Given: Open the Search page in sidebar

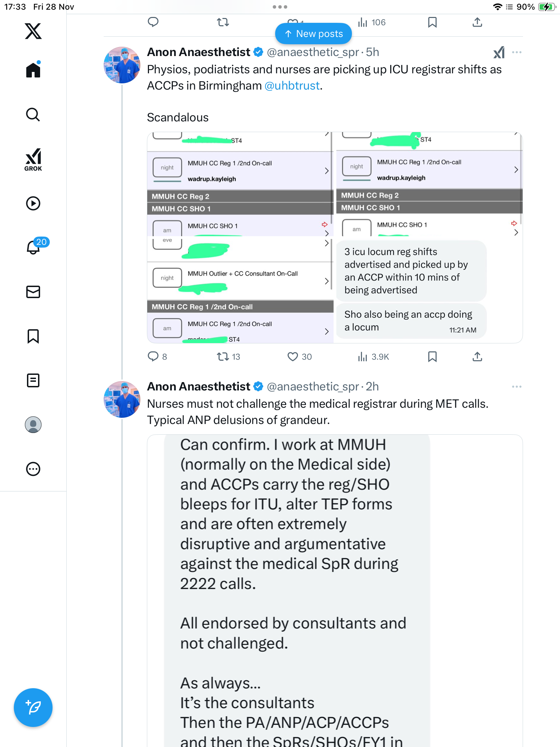Looking at the screenshot, I should 33,114.
